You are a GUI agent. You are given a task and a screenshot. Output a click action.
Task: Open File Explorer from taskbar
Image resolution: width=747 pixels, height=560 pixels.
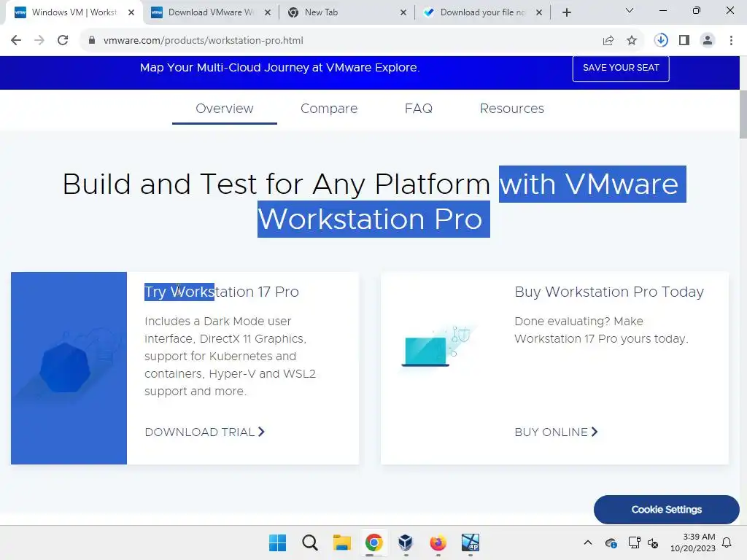pos(341,542)
